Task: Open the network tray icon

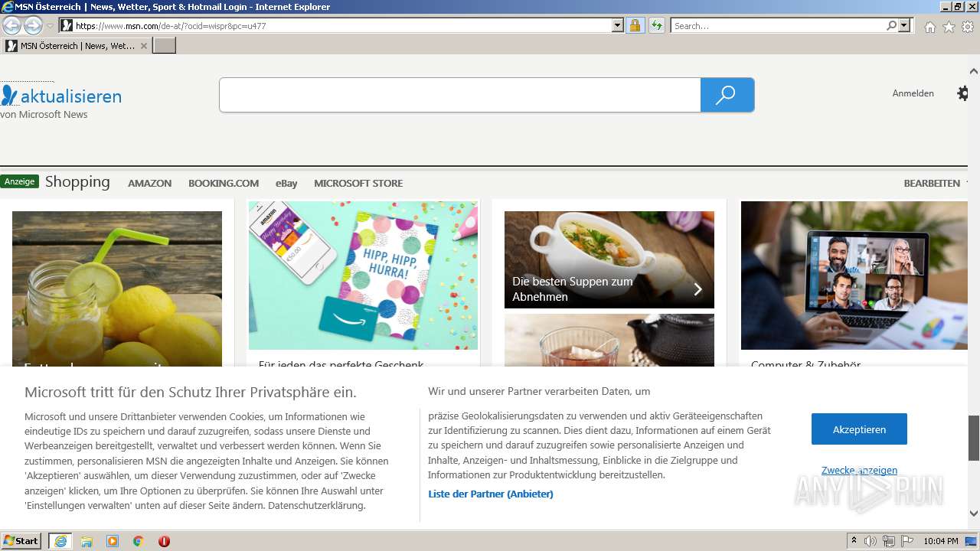Action: tap(889, 541)
